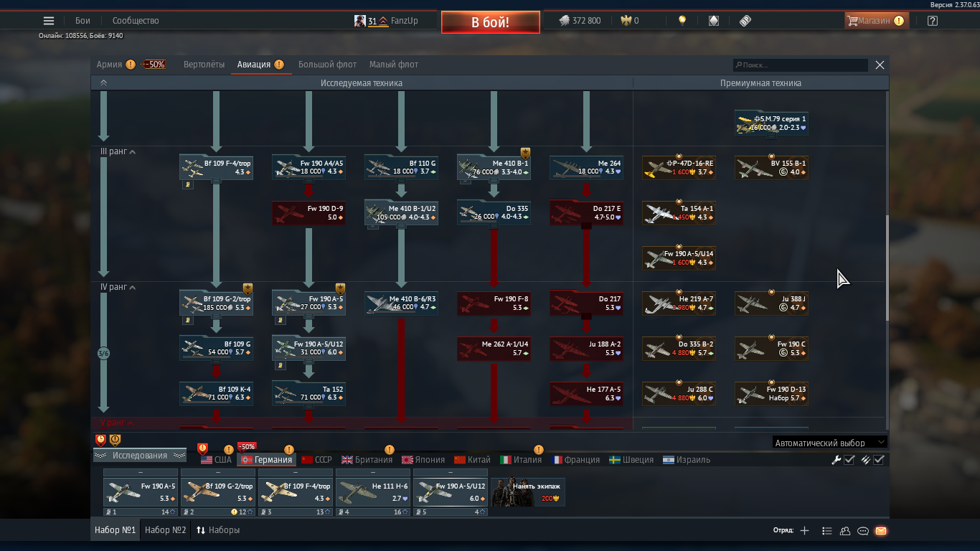Click the ammo auto-refill icon
Screen dimensions: 980x551
tap(866, 460)
